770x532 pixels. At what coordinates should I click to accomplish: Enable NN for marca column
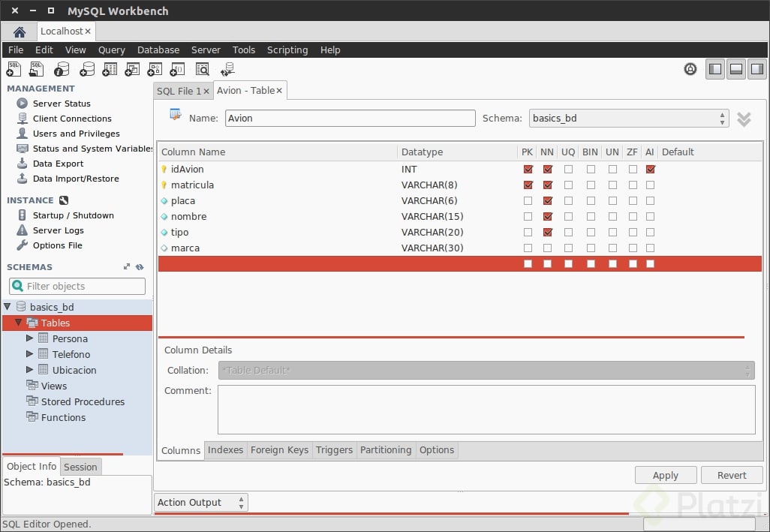click(548, 248)
